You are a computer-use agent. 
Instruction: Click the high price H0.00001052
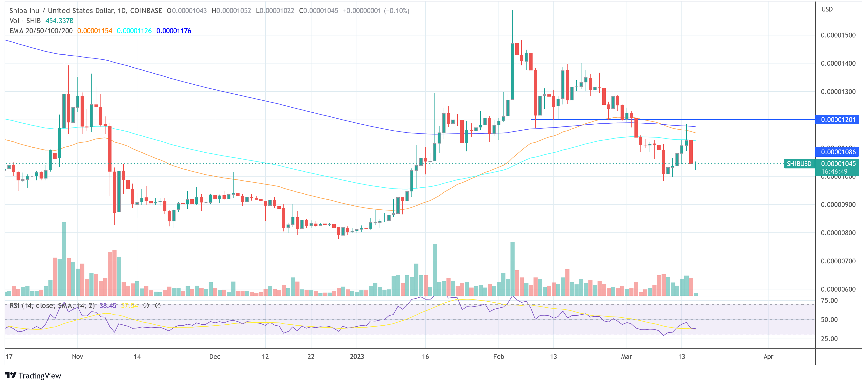point(231,11)
